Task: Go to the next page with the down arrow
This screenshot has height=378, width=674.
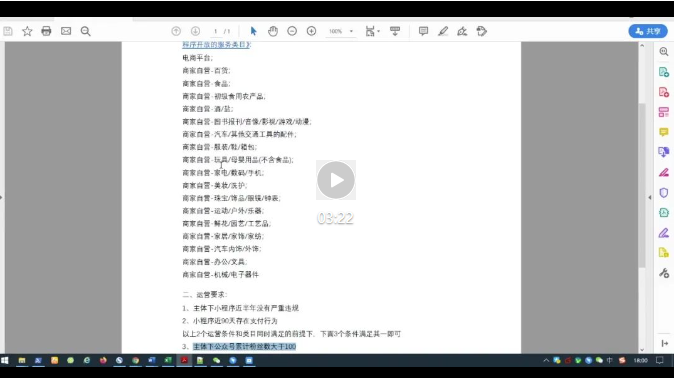Action: [195, 31]
